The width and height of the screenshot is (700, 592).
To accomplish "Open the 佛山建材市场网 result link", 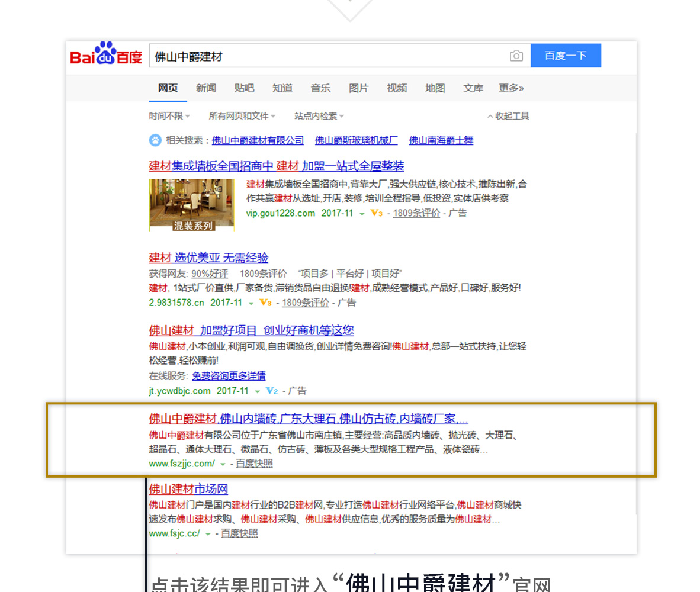I will (188, 489).
